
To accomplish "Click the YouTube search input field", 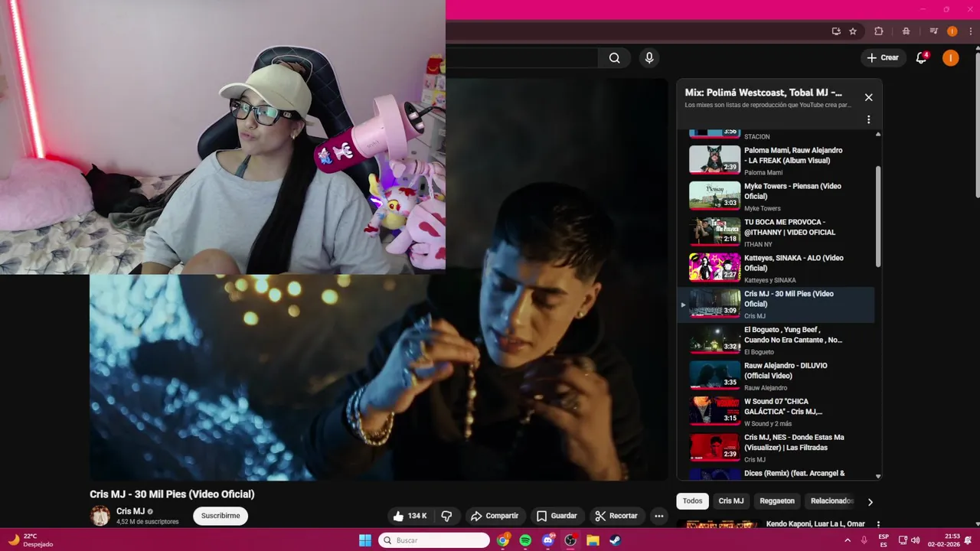I will (x=522, y=58).
